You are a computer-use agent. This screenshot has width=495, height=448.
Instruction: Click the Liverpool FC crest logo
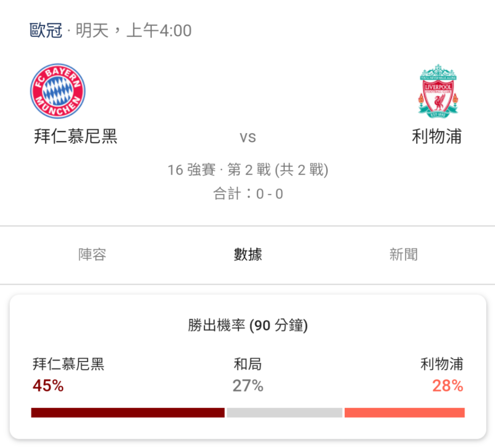[x=438, y=91]
